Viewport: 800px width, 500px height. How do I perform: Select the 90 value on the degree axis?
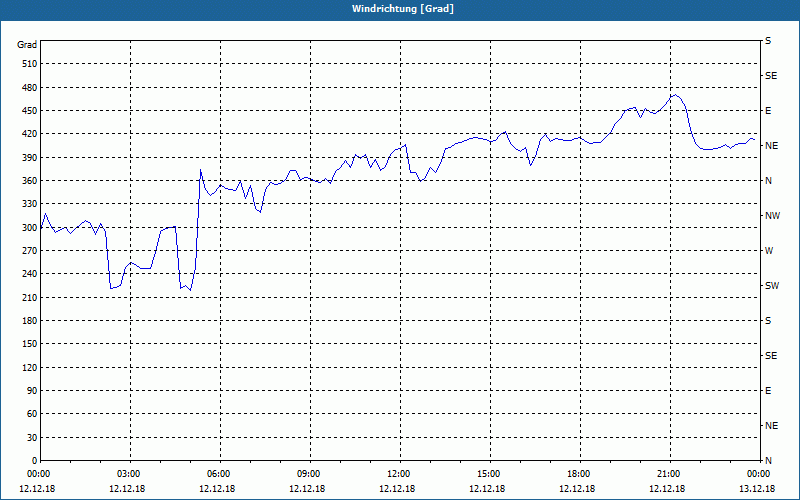(33, 391)
